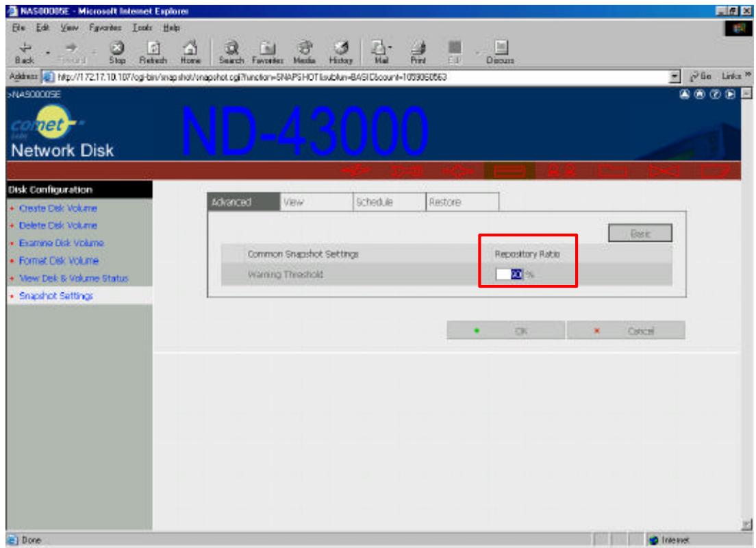Click the bow-tie shaped red navigation icon
756x548 pixels.
click(664, 171)
